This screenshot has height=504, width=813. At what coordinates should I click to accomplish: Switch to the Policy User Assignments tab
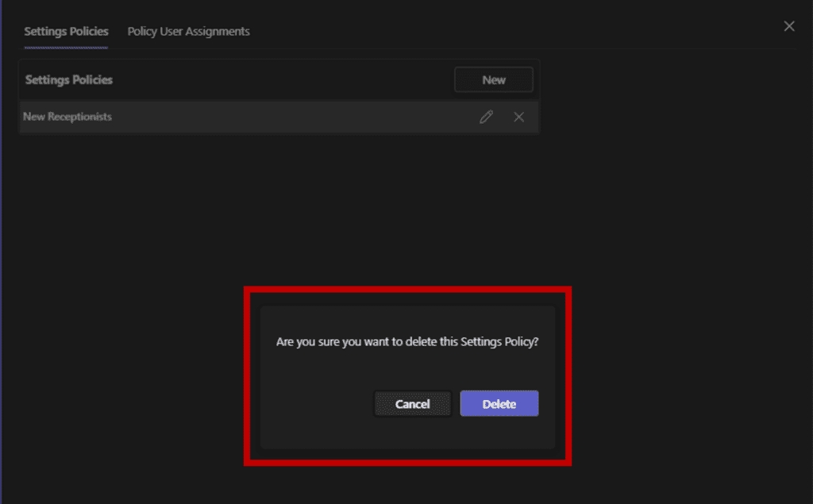(x=188, y=32)
